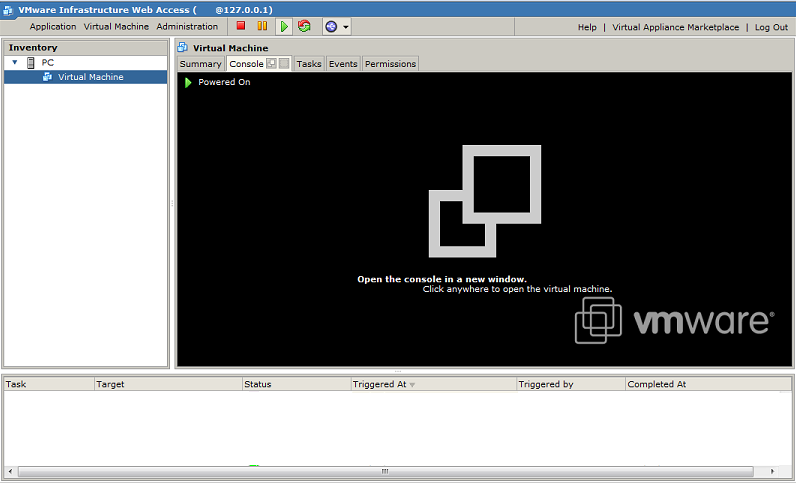Viewport: 796px width, 483px height.
Task: Open the dropdown arrow next to console shortcut icon
Action: pyautogui.click(x=345, y=27)
